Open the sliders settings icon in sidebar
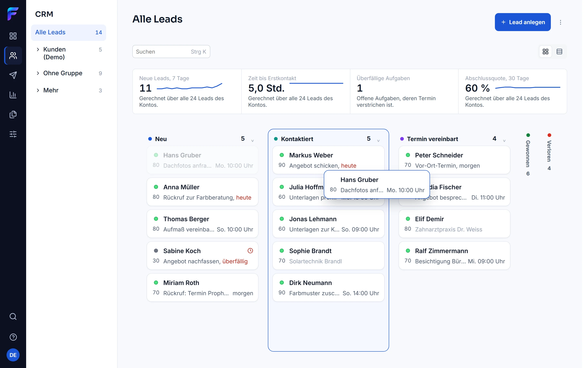The height and width of the screenshot is (368, 588). coord(13,134)
